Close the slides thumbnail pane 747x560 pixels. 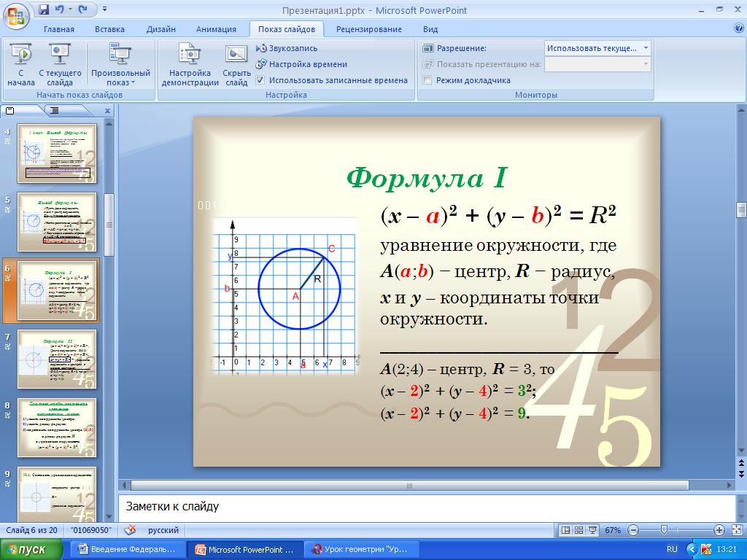(107, 111)
